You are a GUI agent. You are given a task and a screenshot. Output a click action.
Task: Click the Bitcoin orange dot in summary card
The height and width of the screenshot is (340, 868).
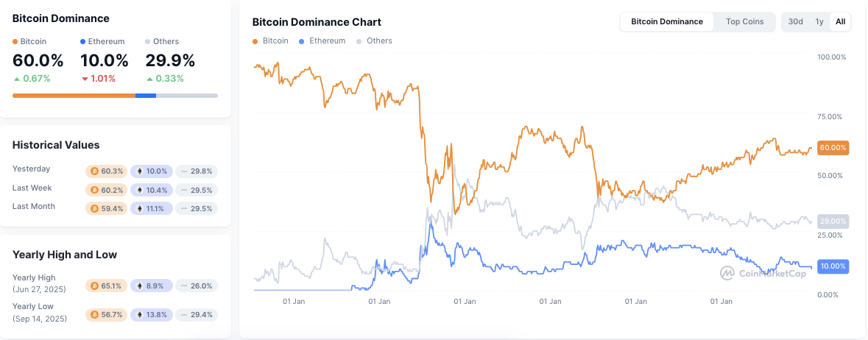[15, 41]
